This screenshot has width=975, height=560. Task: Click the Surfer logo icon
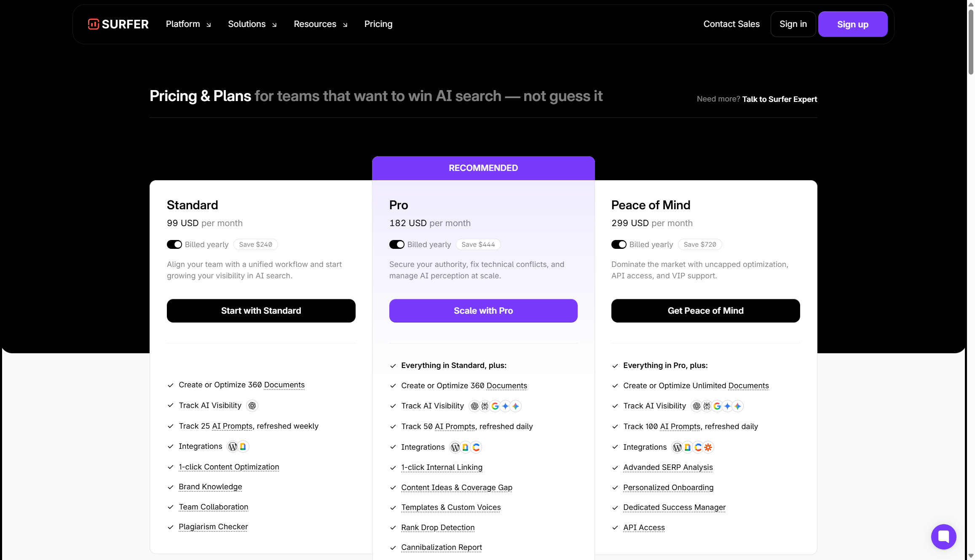(x=93, y=24)
